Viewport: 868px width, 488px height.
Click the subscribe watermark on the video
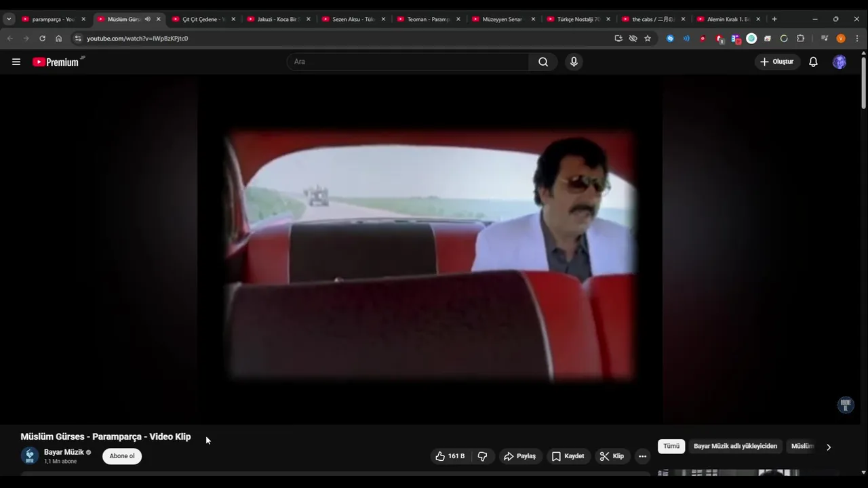pos(846,405)
